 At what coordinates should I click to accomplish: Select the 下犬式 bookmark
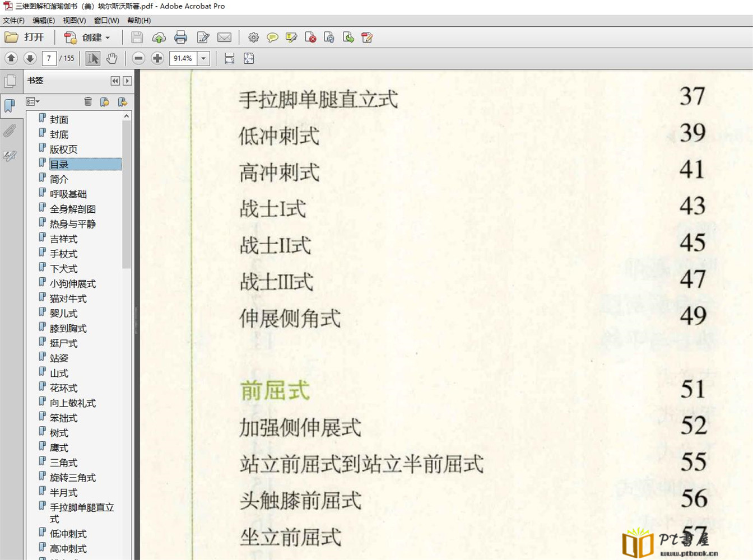[x=63, y=269]
